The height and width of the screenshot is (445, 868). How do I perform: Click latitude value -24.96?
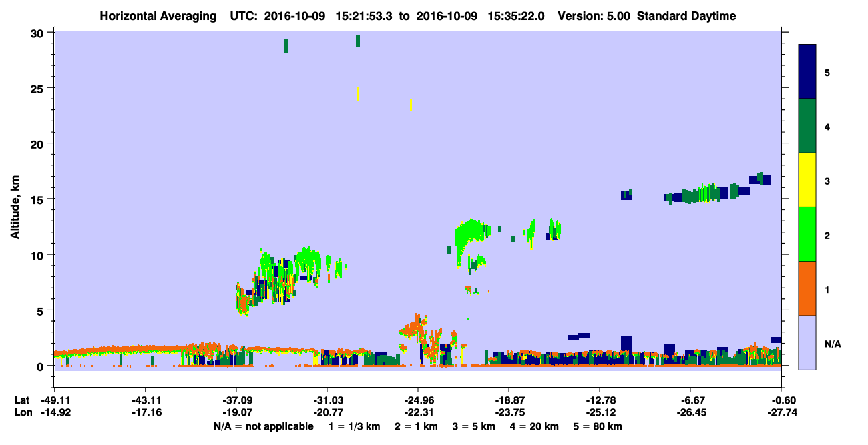(x=417, y=400)
